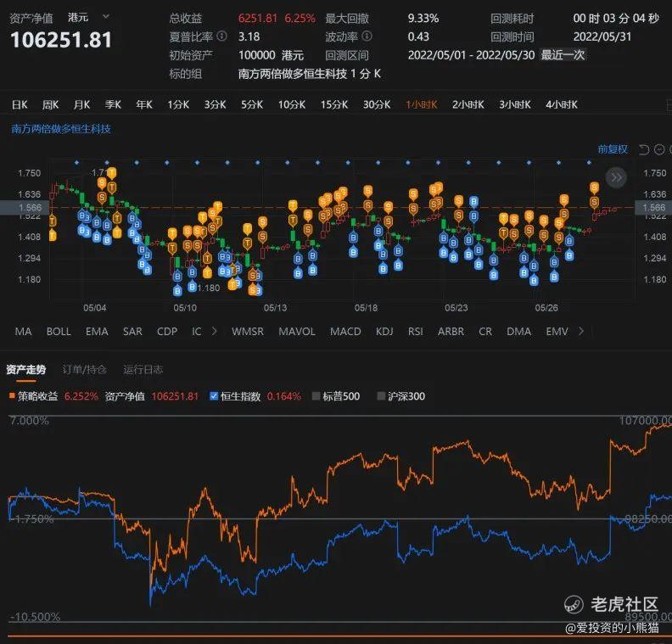This screenshot has height=644, width=672.
Task: Enable the MA indicator
Action: coord(23,332)
